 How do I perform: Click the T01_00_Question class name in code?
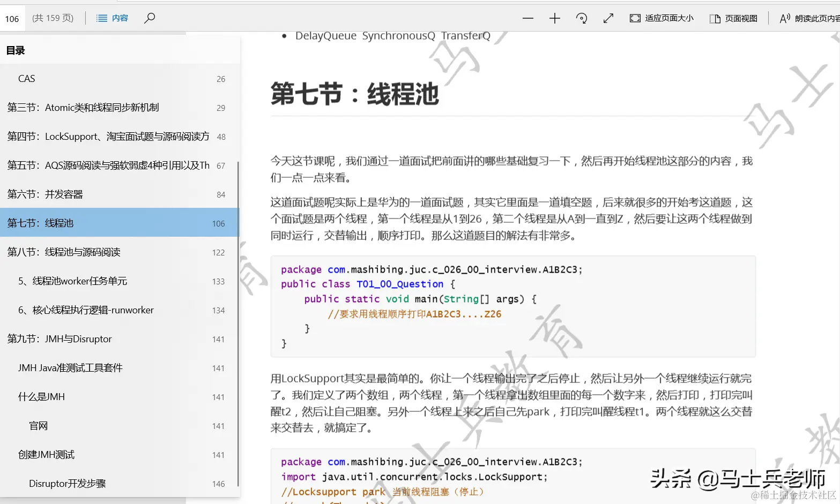click(400, 284)
